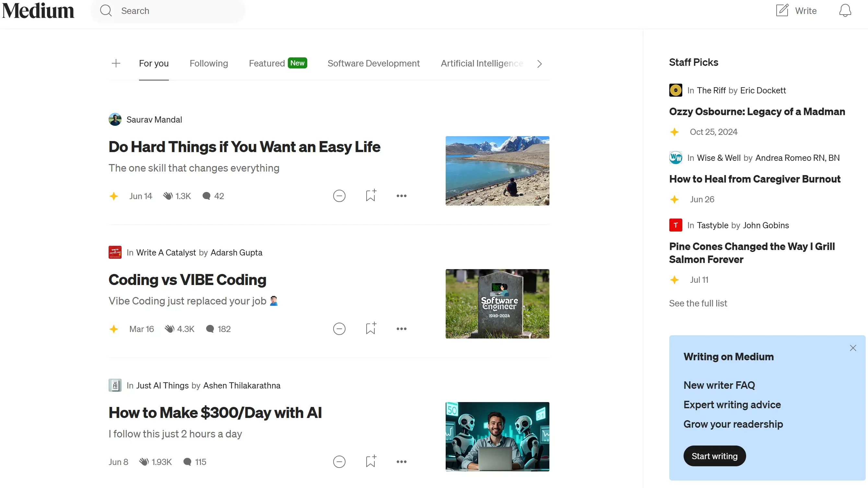Open more options for Coding vs VIBE Coding
The image size is (868, 488).
point(401,328)
